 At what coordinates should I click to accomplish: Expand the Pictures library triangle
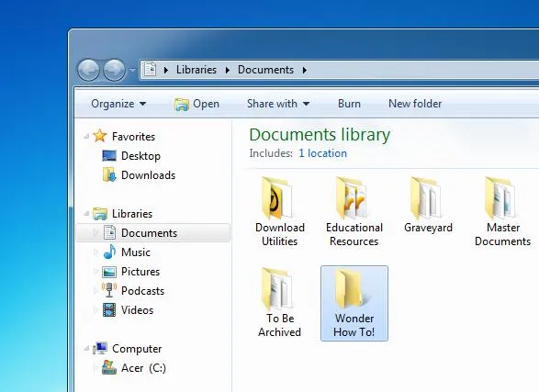pyautogui.click(x=95, y=272)
